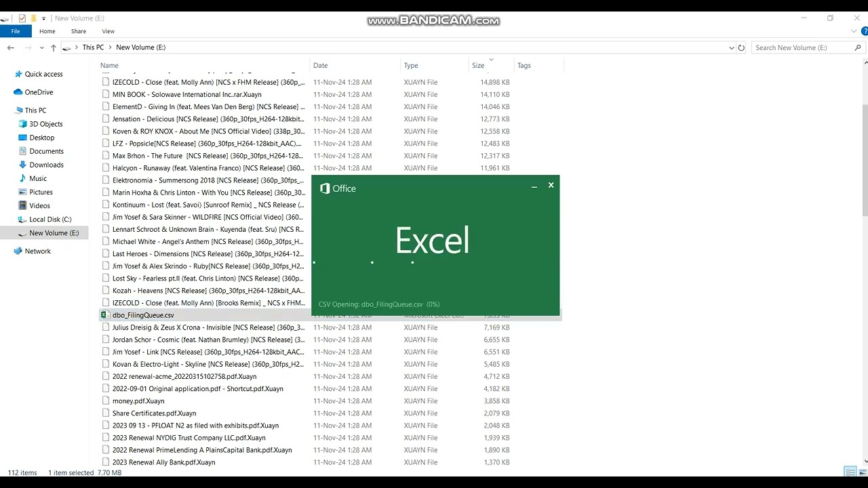Open the Home ribbon tab
Screen dimensions: 868x488
coord(47,31)
